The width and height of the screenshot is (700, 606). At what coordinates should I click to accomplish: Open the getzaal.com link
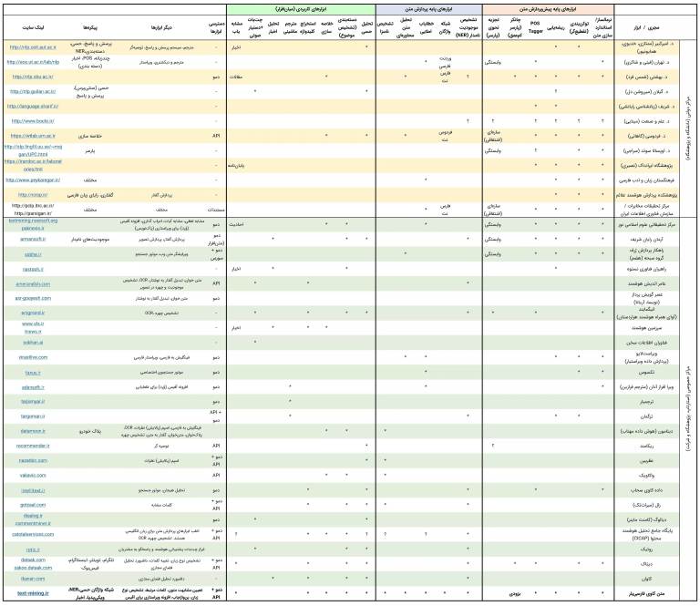pos(33,505)
